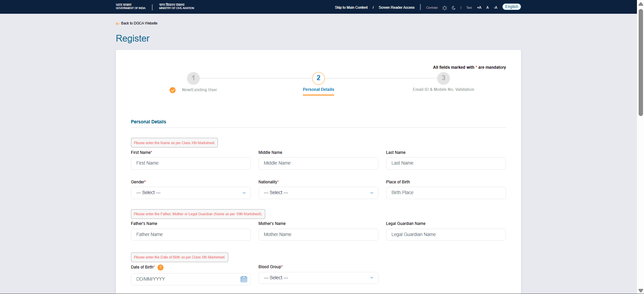This screenshot has width=644, height=294.
Task: Show Date of Birth help tooltip icon
Action: pos(160,268)
